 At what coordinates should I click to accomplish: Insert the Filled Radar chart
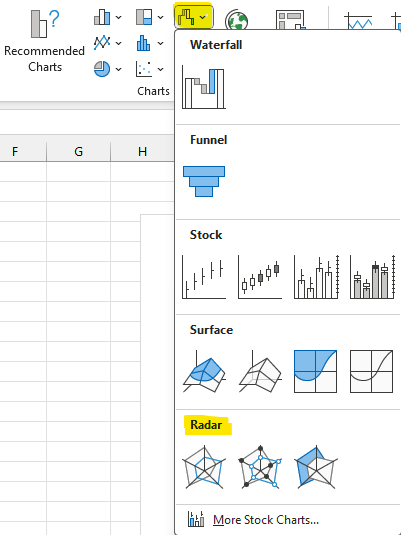pos(316,467)
